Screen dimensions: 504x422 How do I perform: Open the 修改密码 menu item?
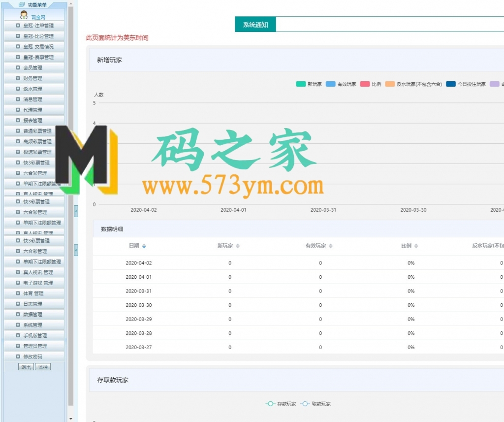click(34, 357)
